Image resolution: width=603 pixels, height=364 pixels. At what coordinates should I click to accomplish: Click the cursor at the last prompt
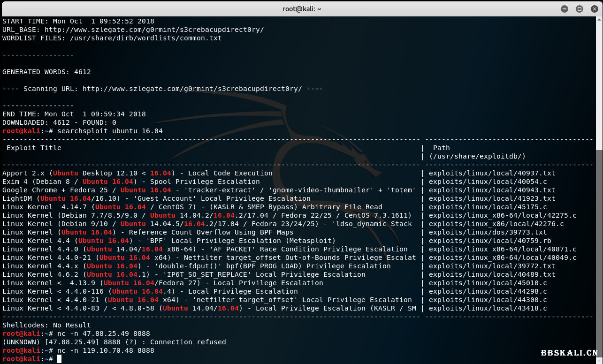(x=59, y=359)
